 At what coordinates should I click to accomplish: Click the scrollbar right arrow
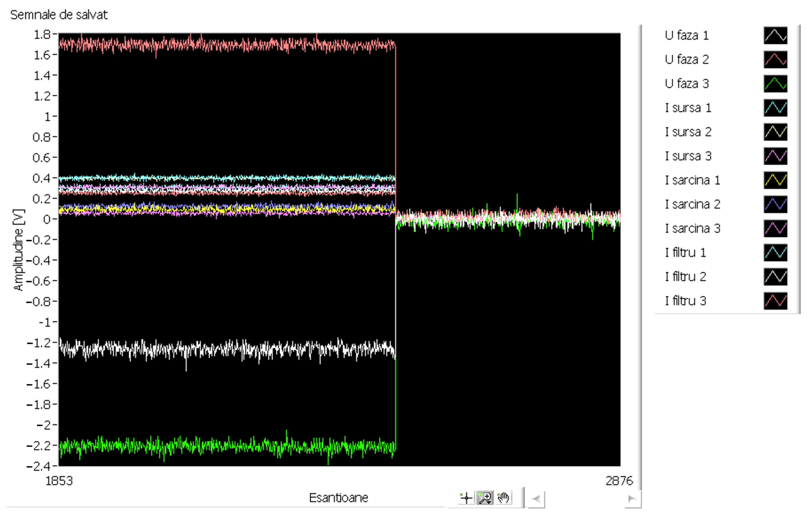(632, 499)
